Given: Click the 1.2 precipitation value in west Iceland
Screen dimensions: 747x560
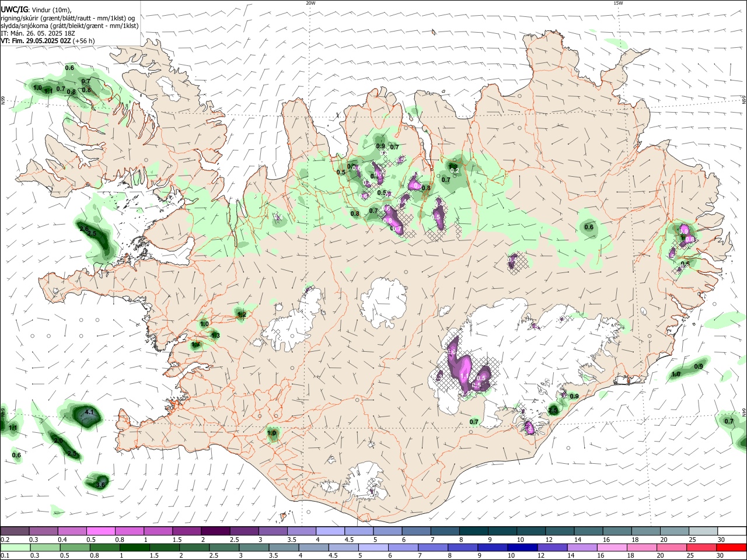Looking at the screenshot, I should coord(242,314).
